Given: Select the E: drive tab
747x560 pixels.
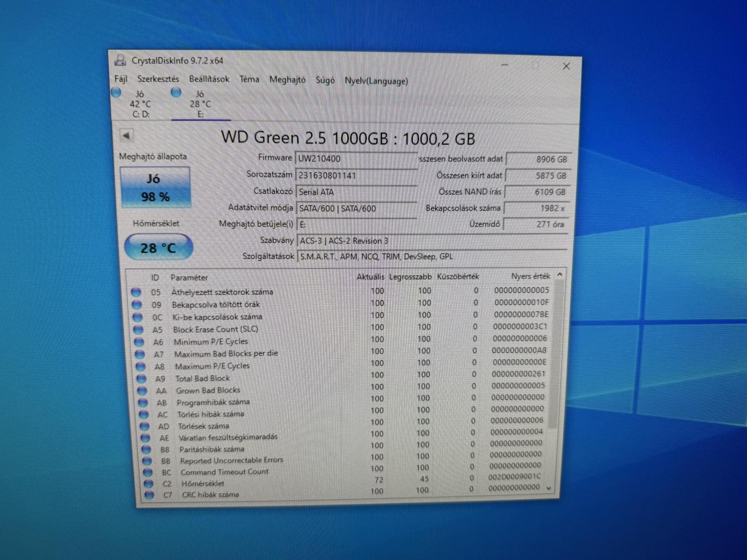Looking at the screenshot, I should [200, 104].
